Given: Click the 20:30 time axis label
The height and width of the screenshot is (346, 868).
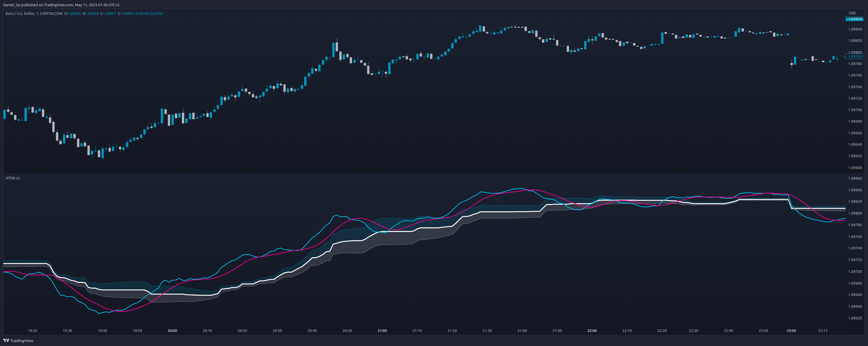Looking at the screenshot, I should 277,331.
